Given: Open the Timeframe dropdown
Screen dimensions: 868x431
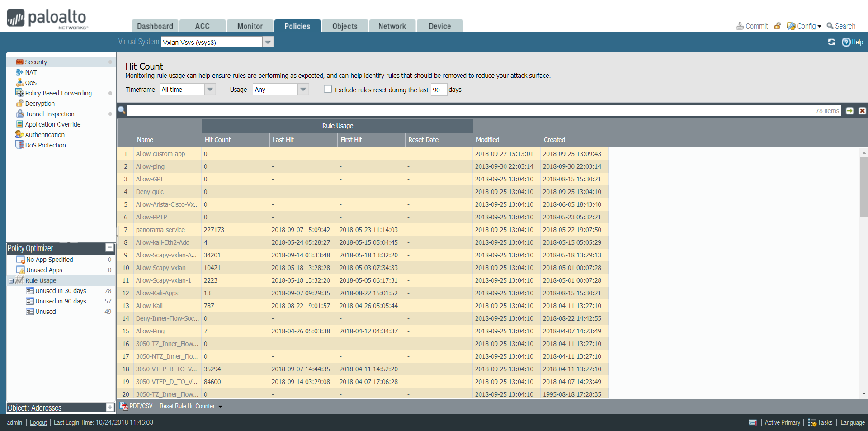Looking at the screenshot, I should (x=210, y=90).
